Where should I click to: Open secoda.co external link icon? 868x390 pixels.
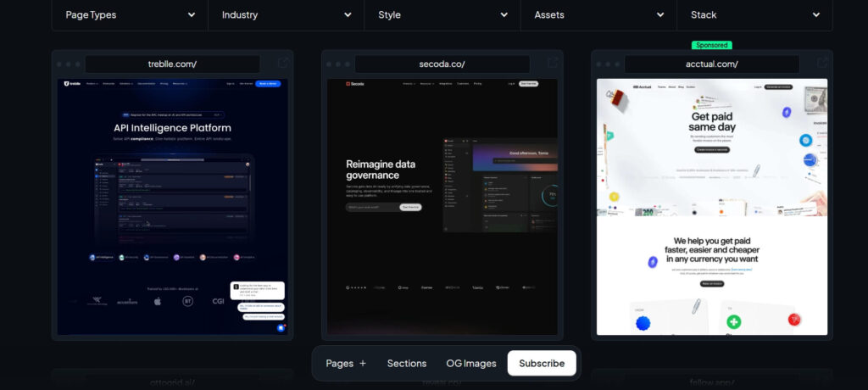[553, 63]
